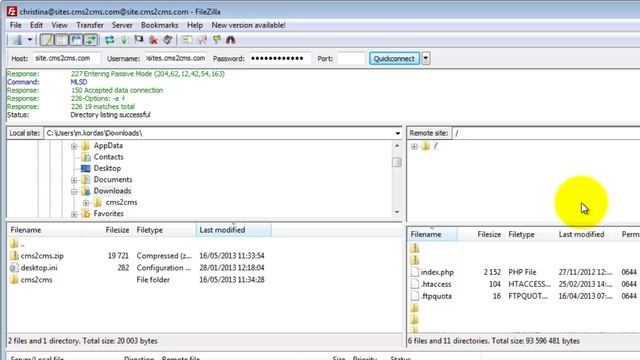Expand the cms2cms subfolder node

point(86,203)
